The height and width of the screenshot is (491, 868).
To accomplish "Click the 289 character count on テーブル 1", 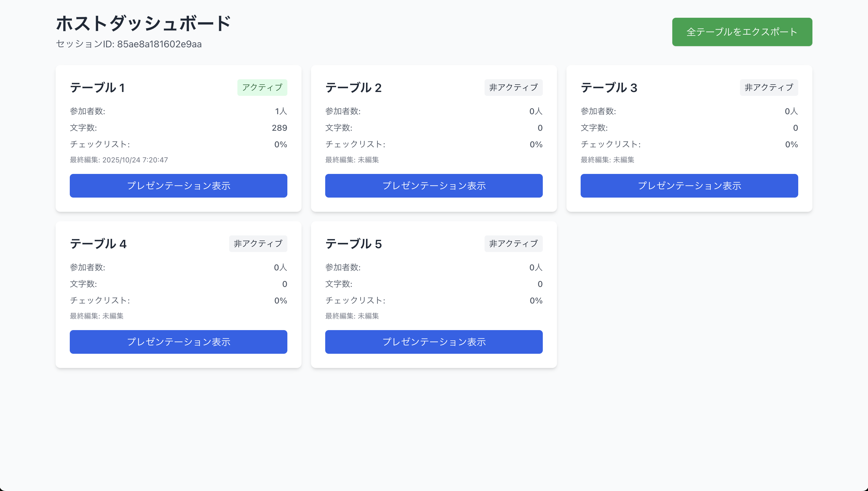I will coord(279,128).
